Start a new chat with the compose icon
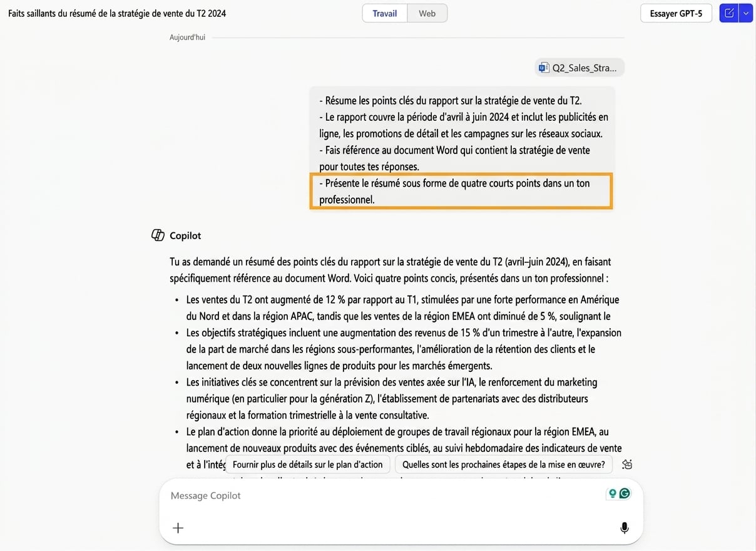756x551 pixels. pyautogui.click(x=729, y=13)
